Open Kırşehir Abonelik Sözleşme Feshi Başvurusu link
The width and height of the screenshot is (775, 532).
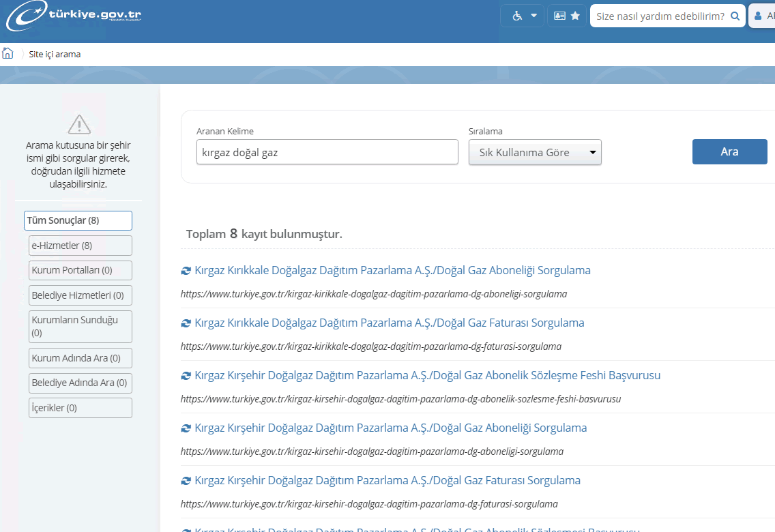(x=427, y=375)
